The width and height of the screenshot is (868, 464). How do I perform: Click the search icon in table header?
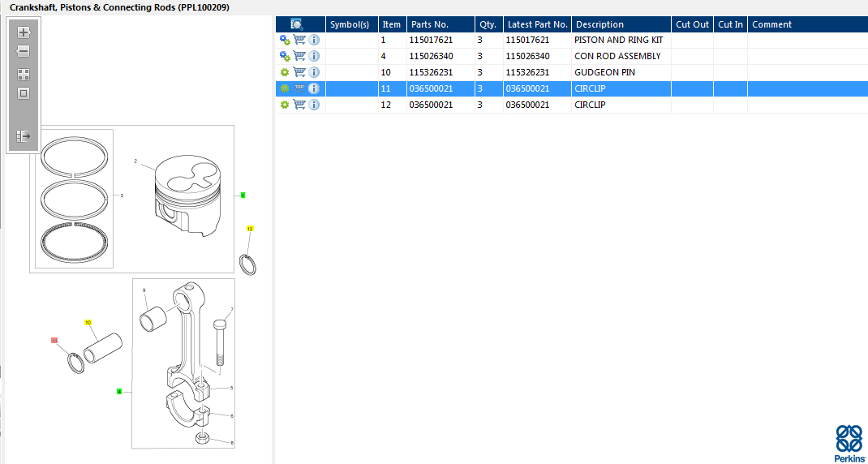click(297, 24)
